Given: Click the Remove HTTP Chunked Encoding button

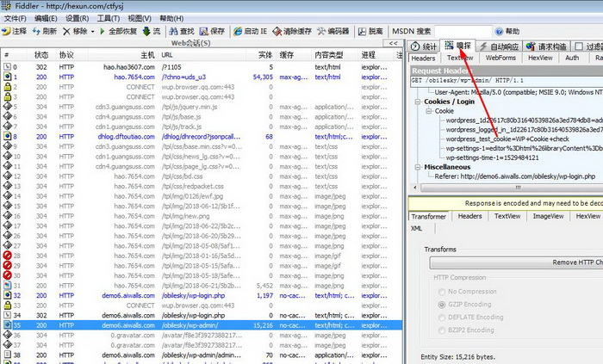Looking at the screenshot, I should (x=551, y=262).
